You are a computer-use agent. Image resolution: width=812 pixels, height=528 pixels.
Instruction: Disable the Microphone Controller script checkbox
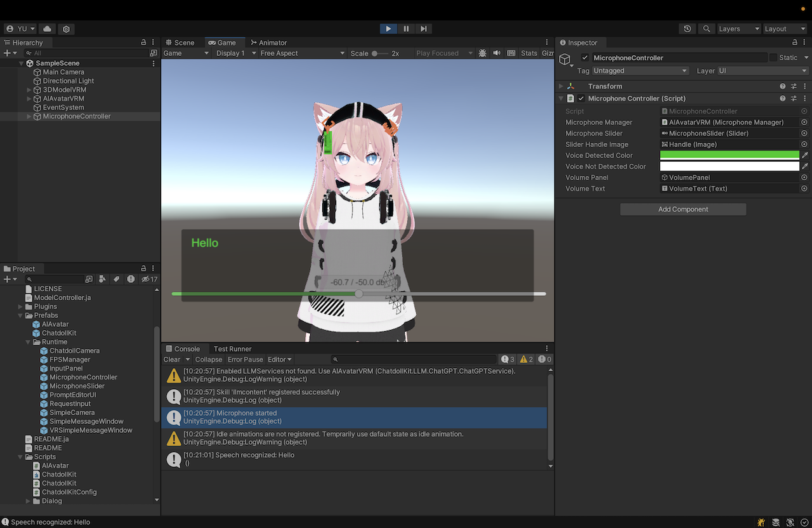click(581, 98)
